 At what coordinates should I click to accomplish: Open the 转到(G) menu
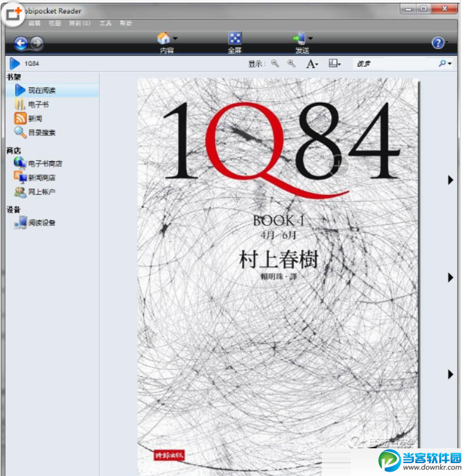(79, 23)
